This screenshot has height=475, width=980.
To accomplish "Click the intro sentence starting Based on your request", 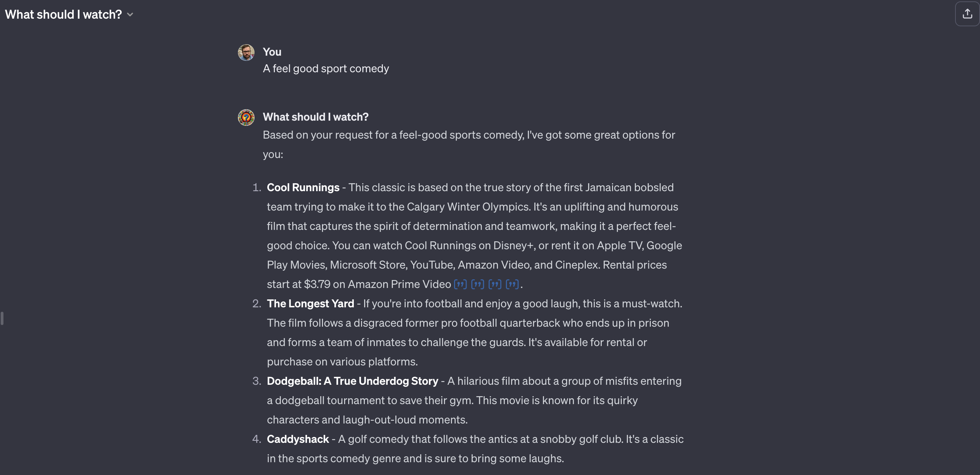I will (x=469, y=135).
